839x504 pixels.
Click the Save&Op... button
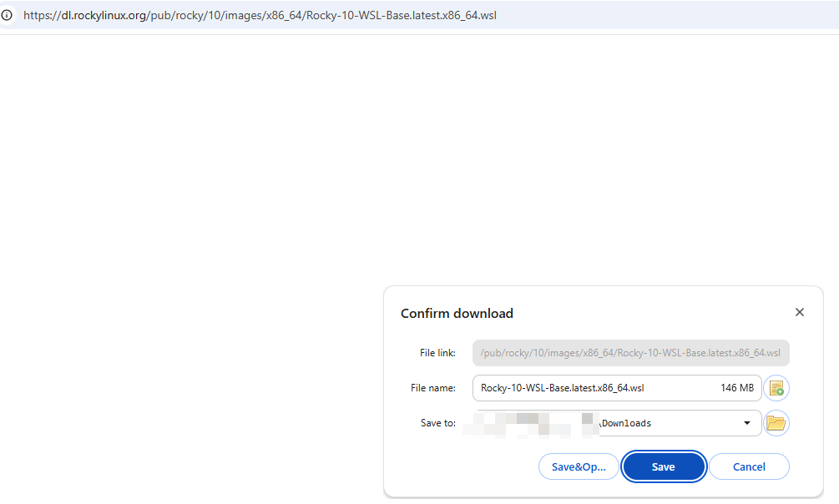click(x=579, y=466)
